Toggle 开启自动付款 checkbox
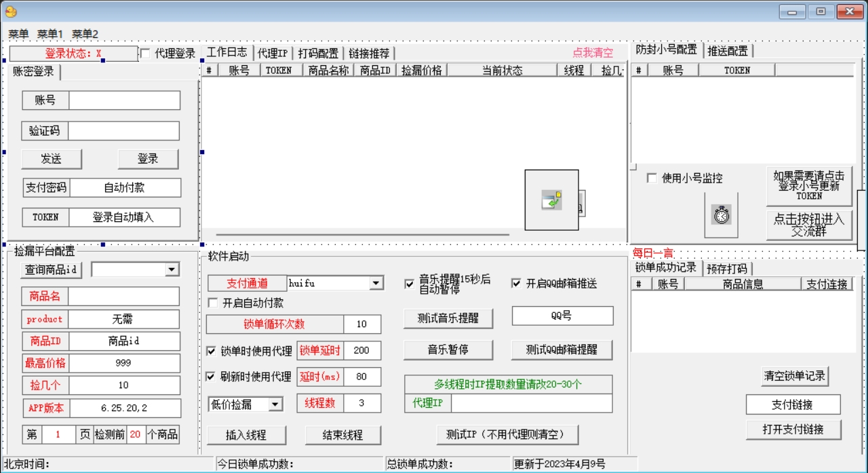This screenshot has width=868, height=473. pos(213,303)
